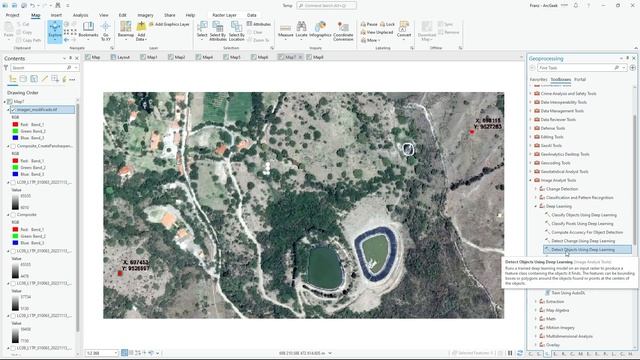Collapse the Image Analyst Tools toolbox
The width and height of the screenshot is (640, 360).
pyautogui.click(x=531, y=180)
